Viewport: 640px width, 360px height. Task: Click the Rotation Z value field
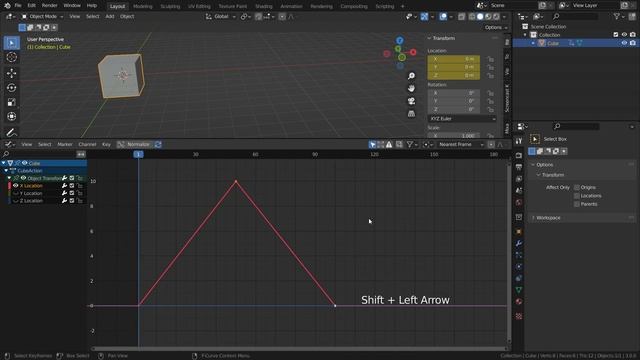click(x=453, y=110)
